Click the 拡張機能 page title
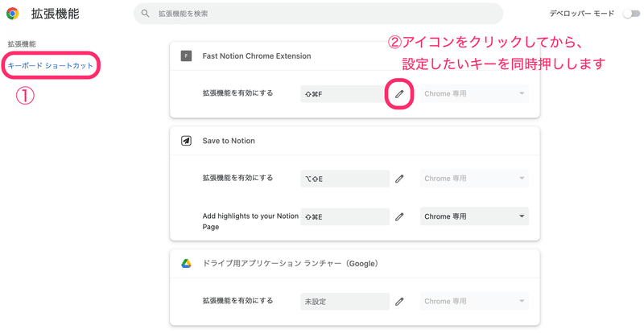 pyautogui.click(x=55, y=14)
